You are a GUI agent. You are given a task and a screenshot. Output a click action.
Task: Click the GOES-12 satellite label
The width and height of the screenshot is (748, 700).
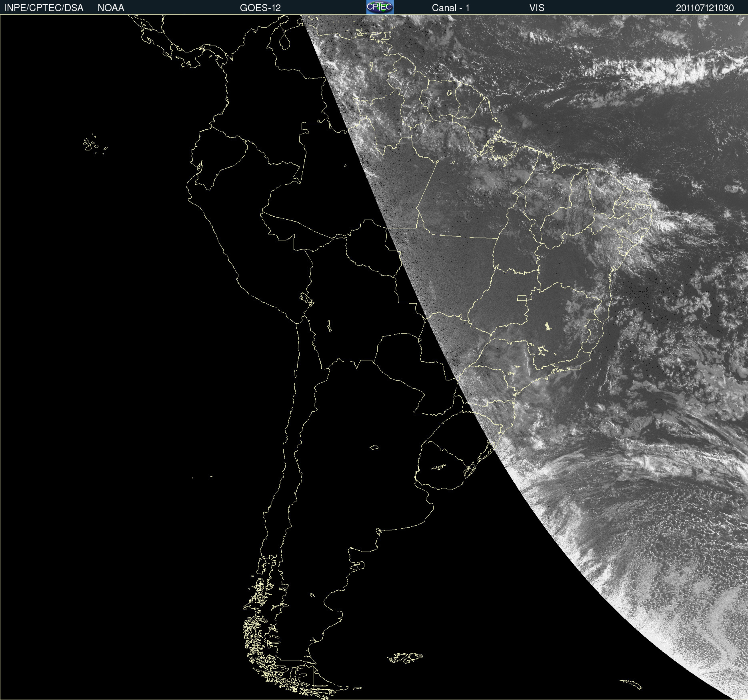coord(260,8)
